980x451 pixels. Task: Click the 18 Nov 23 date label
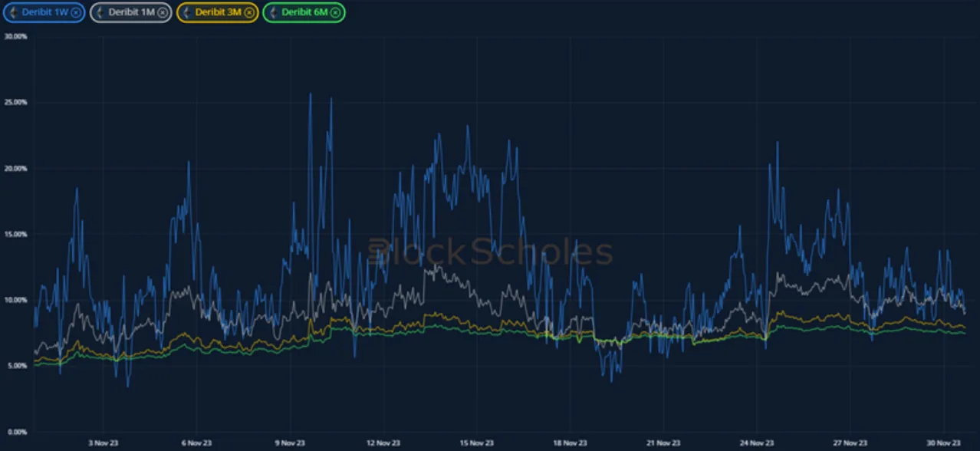(x=570, y=443)
